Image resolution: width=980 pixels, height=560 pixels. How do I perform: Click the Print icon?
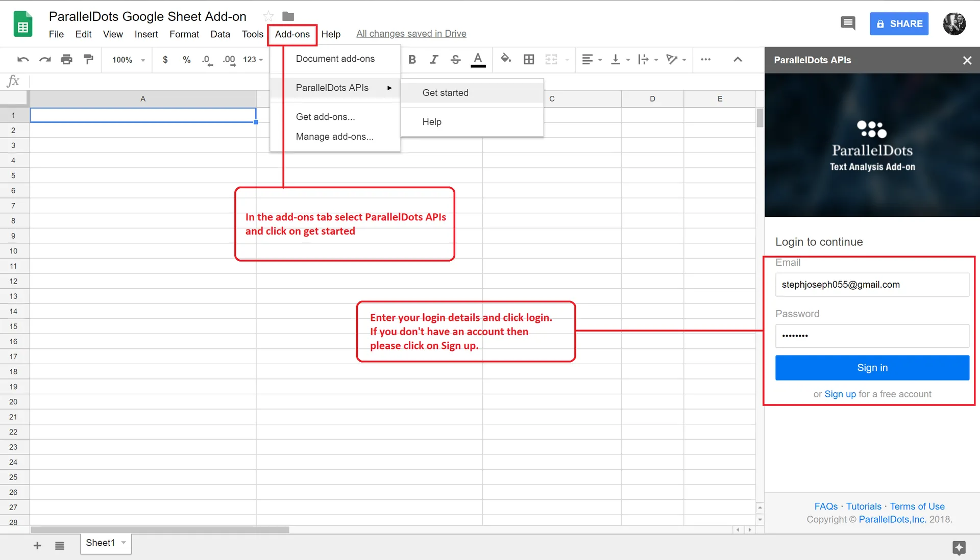[x=66, y=60]
